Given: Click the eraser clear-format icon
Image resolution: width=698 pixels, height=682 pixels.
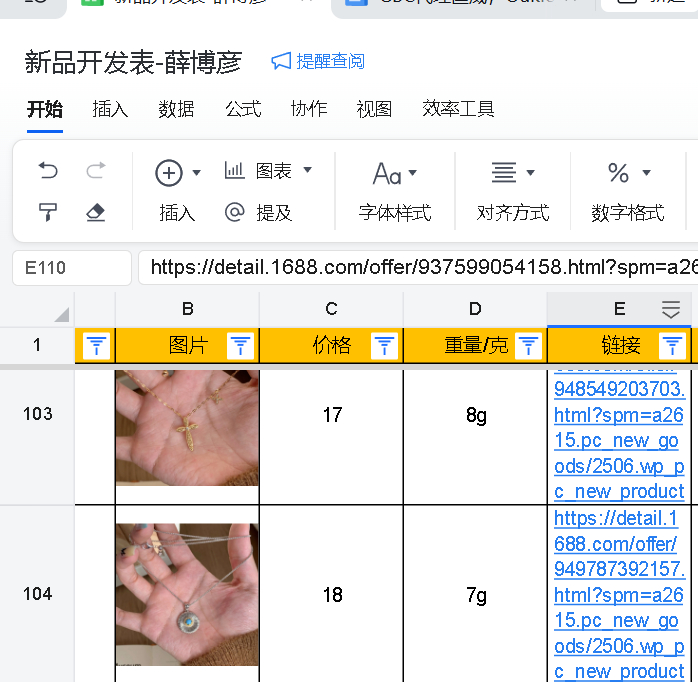Looking at the screenshot, I should [96, 212].
